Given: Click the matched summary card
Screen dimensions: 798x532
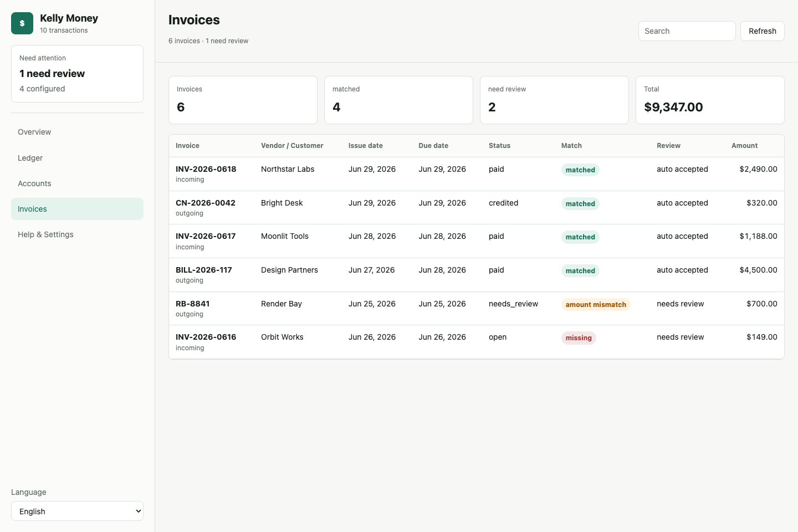Looking at the screenshot, I should click(398, 100).
